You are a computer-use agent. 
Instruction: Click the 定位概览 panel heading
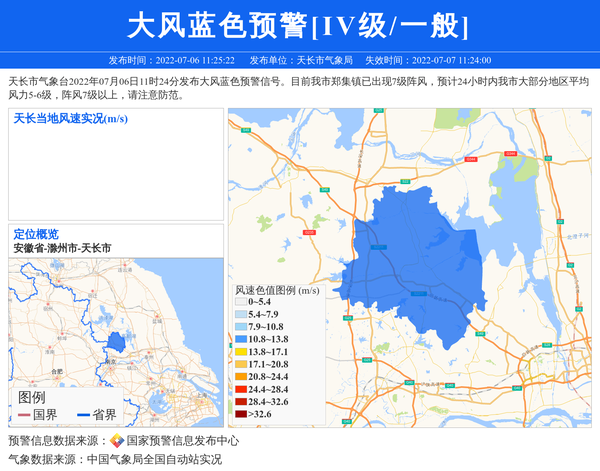(x=36, y=234)
